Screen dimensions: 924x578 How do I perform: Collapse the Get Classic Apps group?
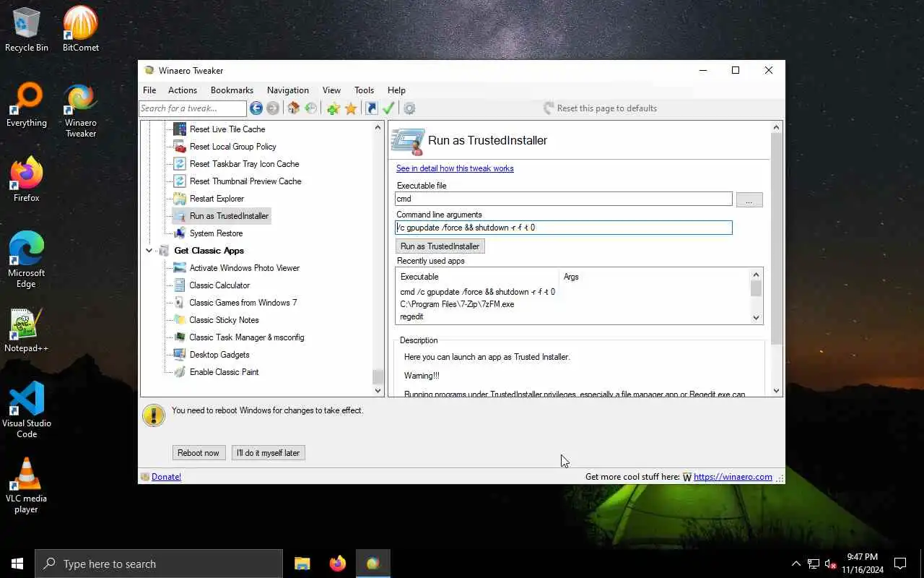point(149,251)
